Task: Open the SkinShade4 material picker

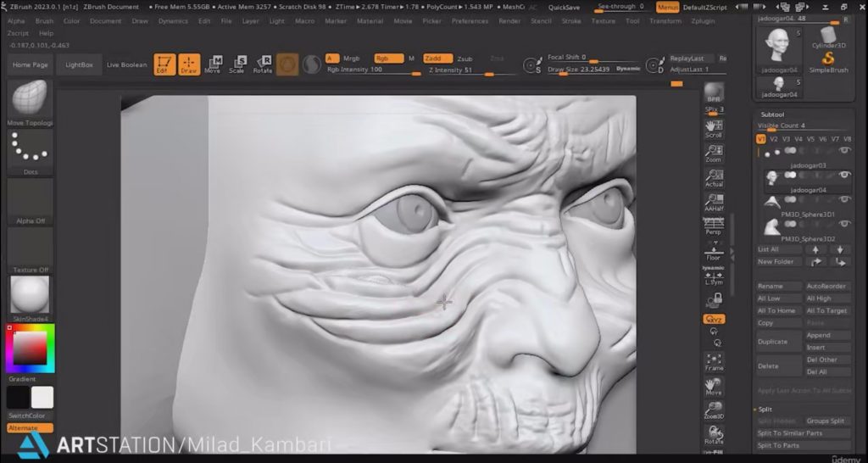Action: (30, 299)
